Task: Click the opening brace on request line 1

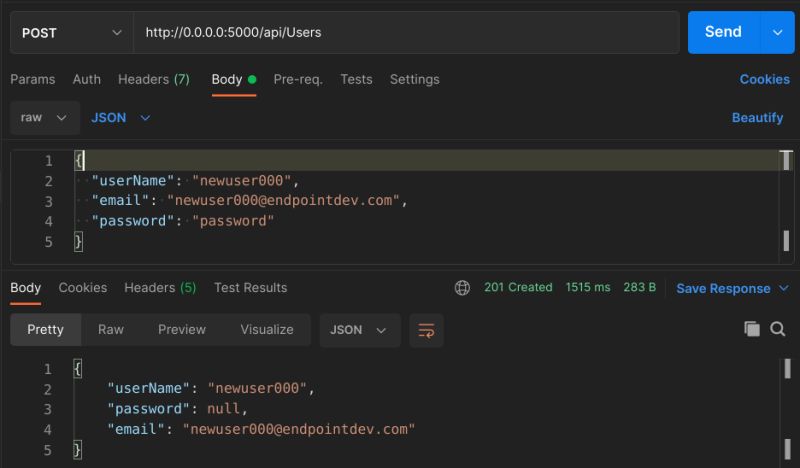Action: [x=79, y=160]
